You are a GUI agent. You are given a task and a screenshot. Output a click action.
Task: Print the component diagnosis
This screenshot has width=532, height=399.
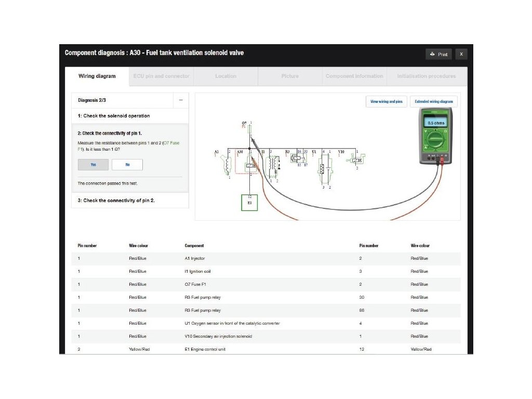coord(438,54)
